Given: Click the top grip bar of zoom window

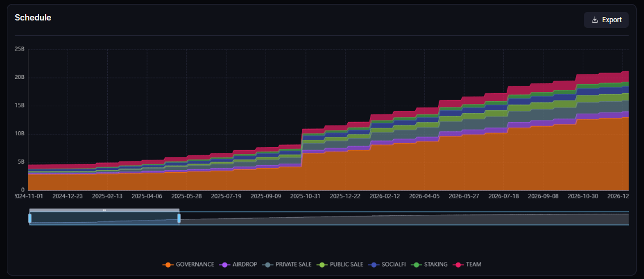Looking at the screenshot, I should coord(104,210).
